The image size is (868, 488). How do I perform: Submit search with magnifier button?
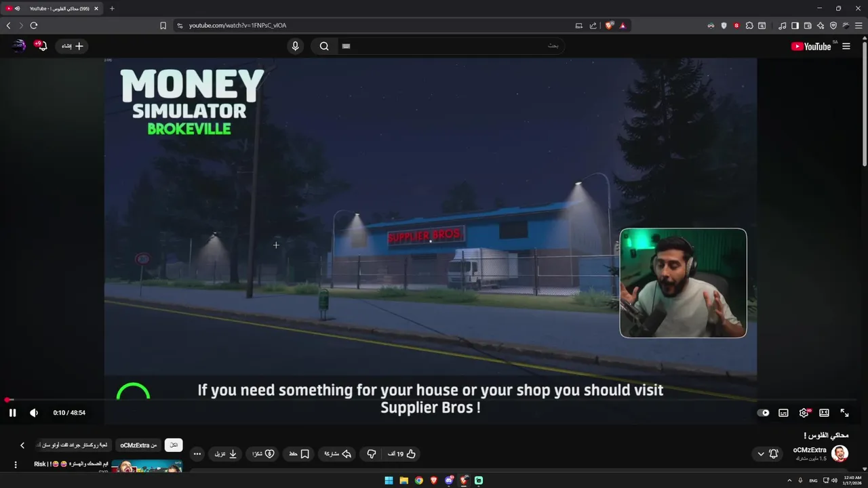click(324, 46)
